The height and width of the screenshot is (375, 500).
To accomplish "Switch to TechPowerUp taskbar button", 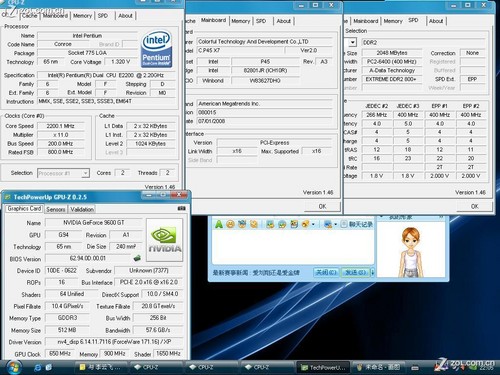I will 322,367.
